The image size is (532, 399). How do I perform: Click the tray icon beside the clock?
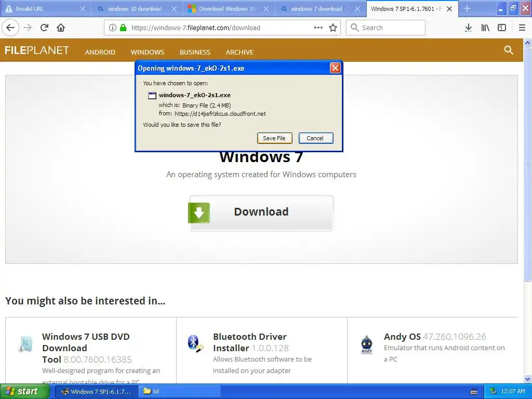[x=494, y=391]
